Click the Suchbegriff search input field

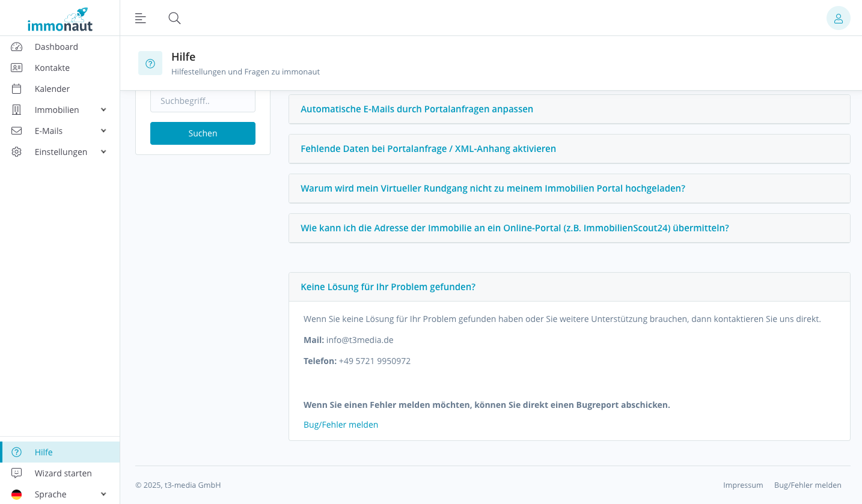click(203, 101)
